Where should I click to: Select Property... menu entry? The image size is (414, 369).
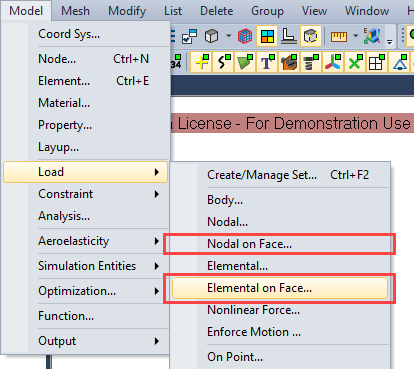click(86, 125)
